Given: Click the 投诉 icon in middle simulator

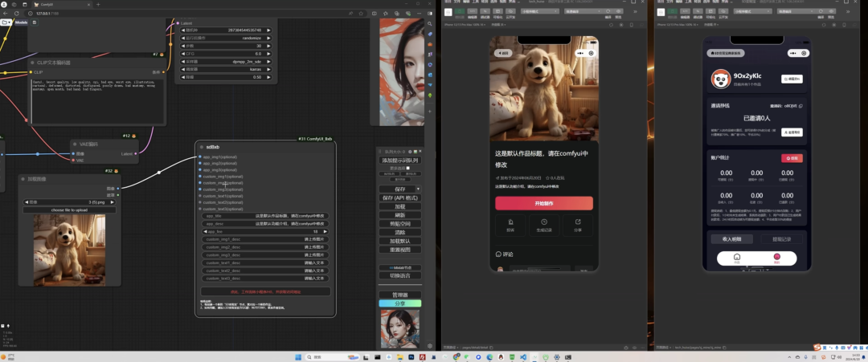Looking at the screenshot, I should click(511, 222).
